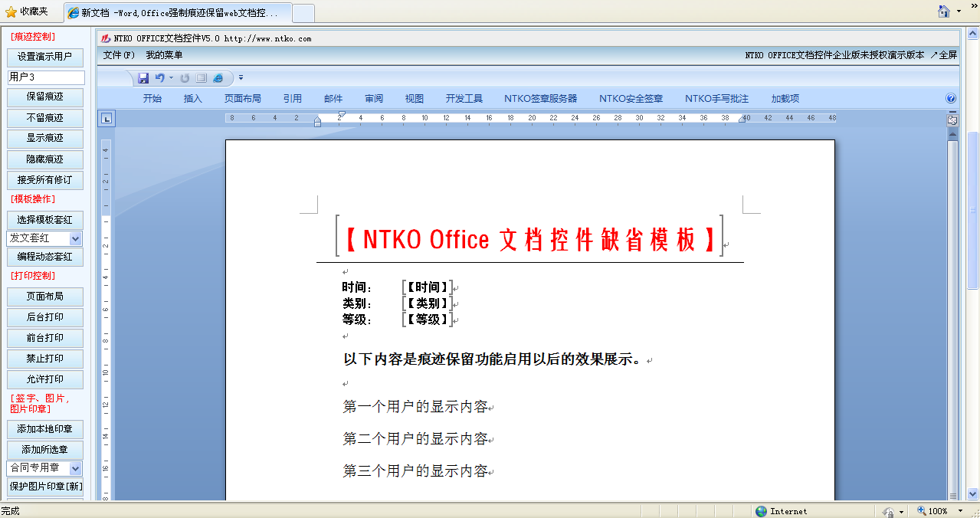The height and width of the screenshot is (518, 980).
Task: Click the 添加所选章 button
Action: [45, 450]
